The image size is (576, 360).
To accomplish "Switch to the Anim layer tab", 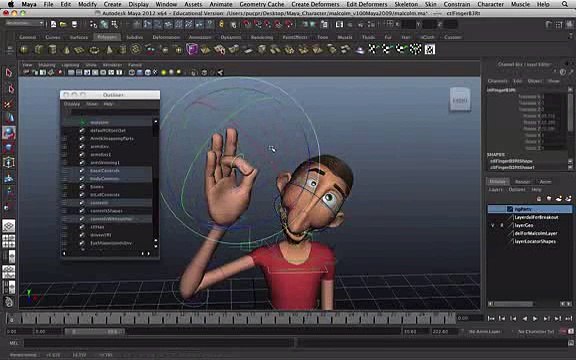I will pos(545,181).
